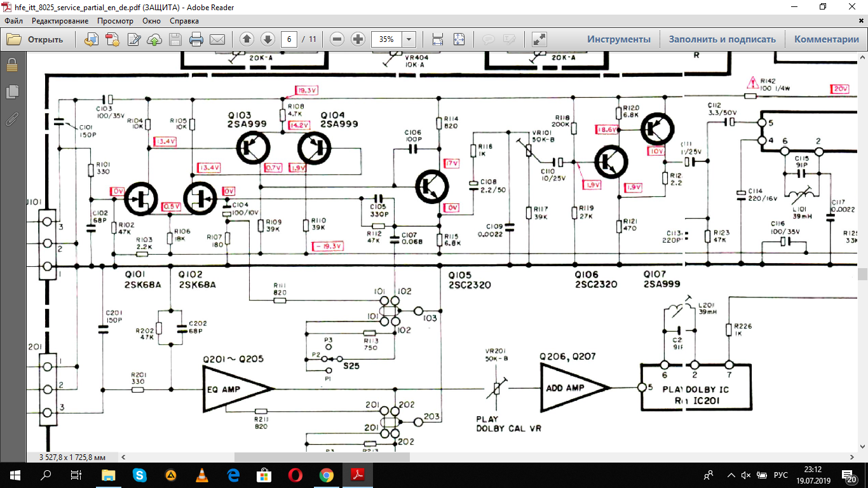Click the Print document icon
The width and height of the screenshot is (868, 488).
tap(196, 39)
